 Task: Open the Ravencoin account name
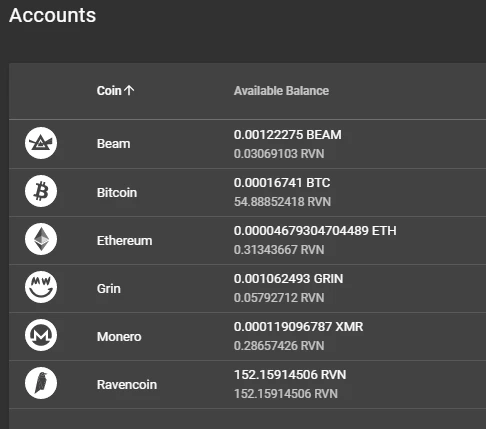[127, 384]
